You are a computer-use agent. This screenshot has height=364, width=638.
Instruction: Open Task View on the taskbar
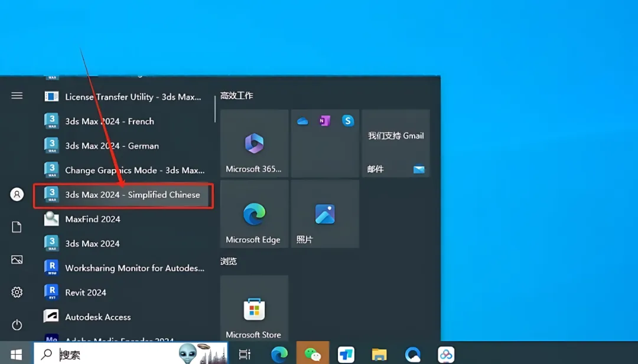coord(245,354)
